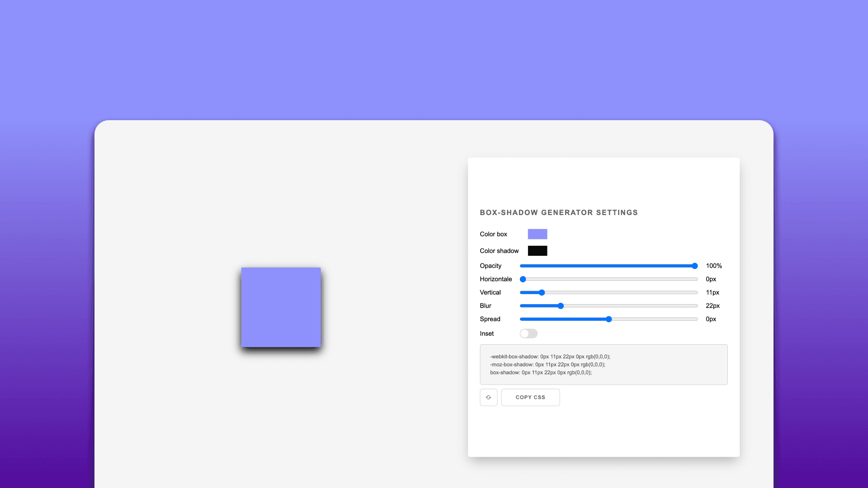
Task: Click the Opacity slider thumb
Action: 694,266
